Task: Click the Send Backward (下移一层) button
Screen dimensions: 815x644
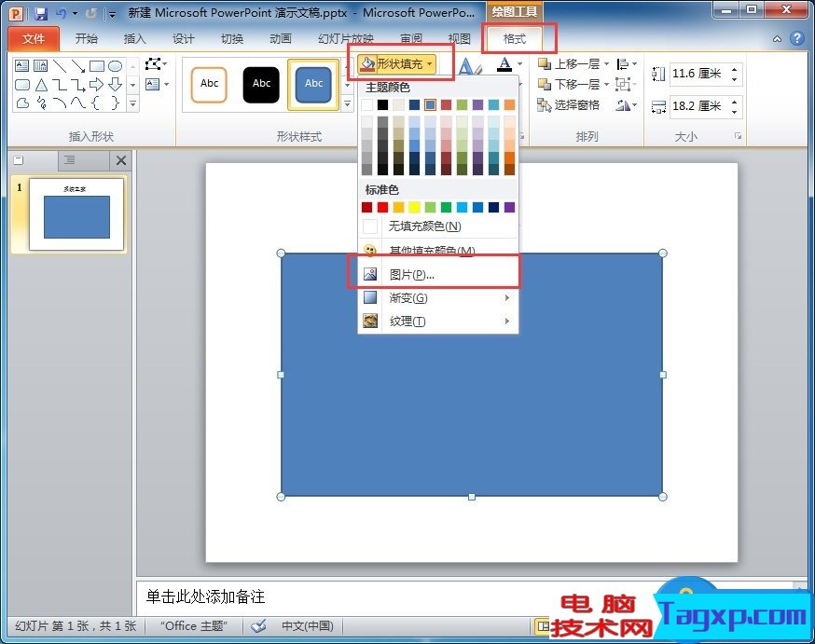Action: click(x=571, y=85)
